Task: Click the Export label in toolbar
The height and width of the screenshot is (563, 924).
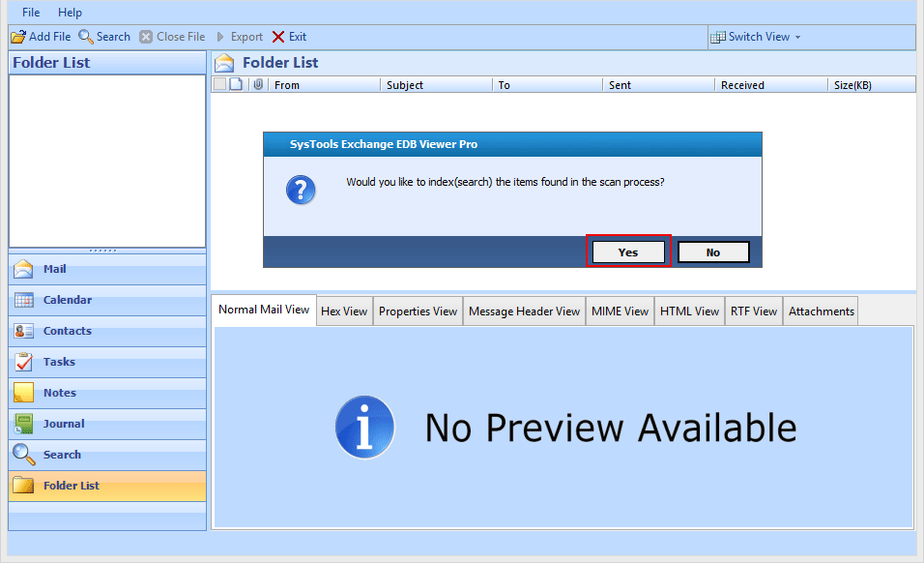Action: point(246,37)
